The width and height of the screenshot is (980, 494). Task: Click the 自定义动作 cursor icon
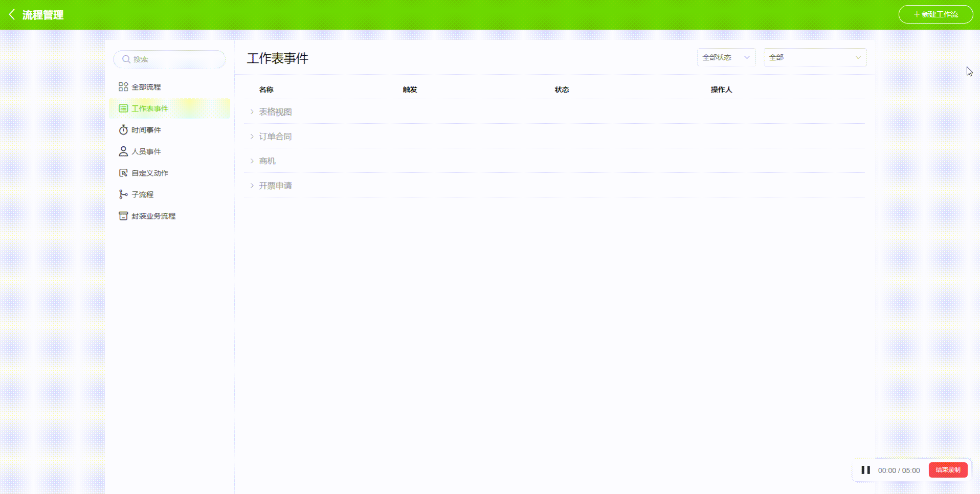[123, 173]
